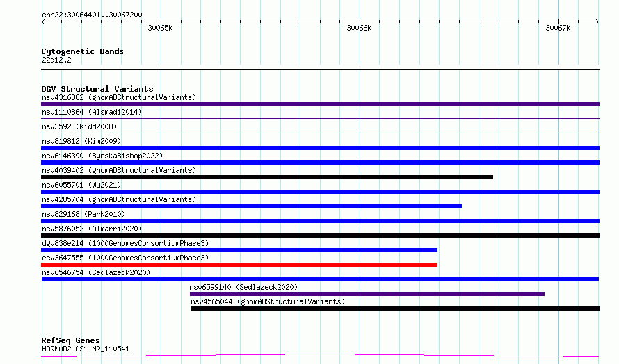Click the 30065k ruler tick label
Image resolution: width=619 pixels, height=364 pixels.
tap(160, 28)
